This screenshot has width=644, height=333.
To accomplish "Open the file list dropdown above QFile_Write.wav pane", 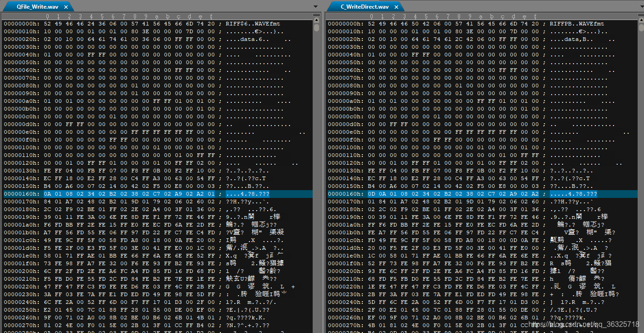I will click(316, 7).
